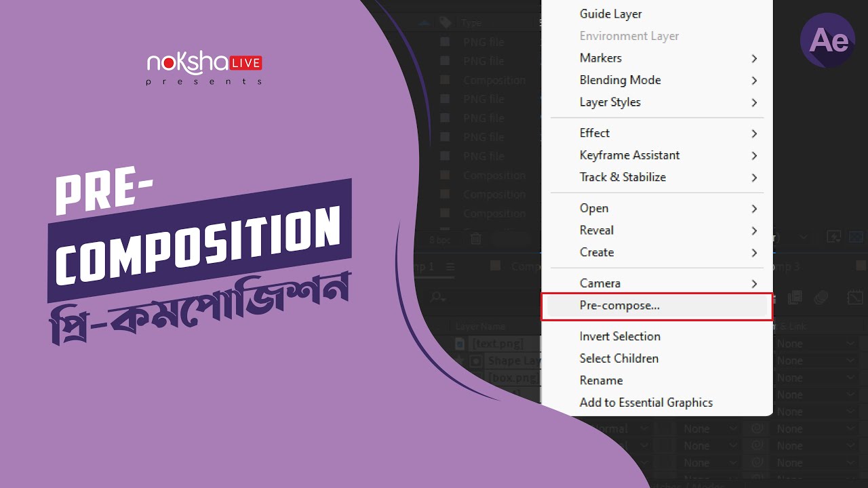Click the Layer Name column header

point(481,327)
